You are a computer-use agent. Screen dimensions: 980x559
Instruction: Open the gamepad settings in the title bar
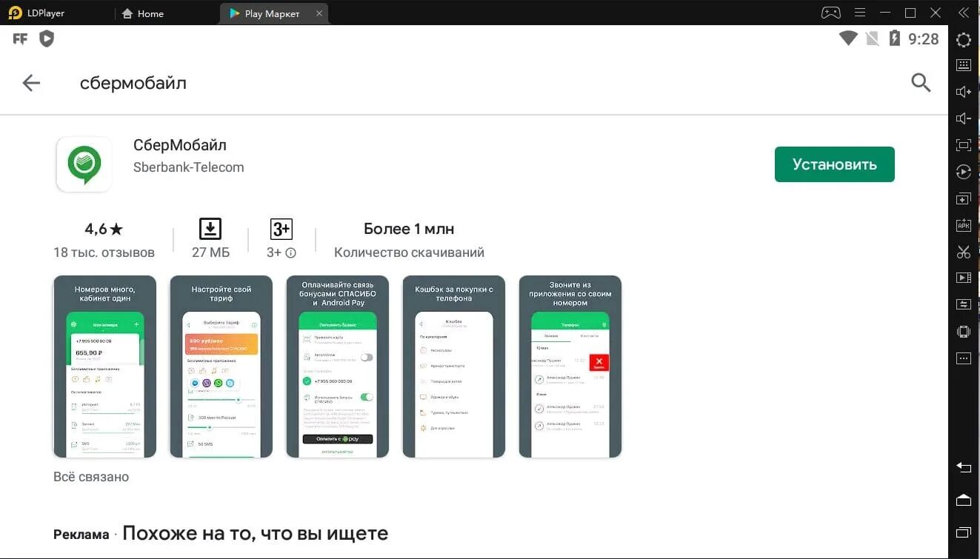pos(830,13)
